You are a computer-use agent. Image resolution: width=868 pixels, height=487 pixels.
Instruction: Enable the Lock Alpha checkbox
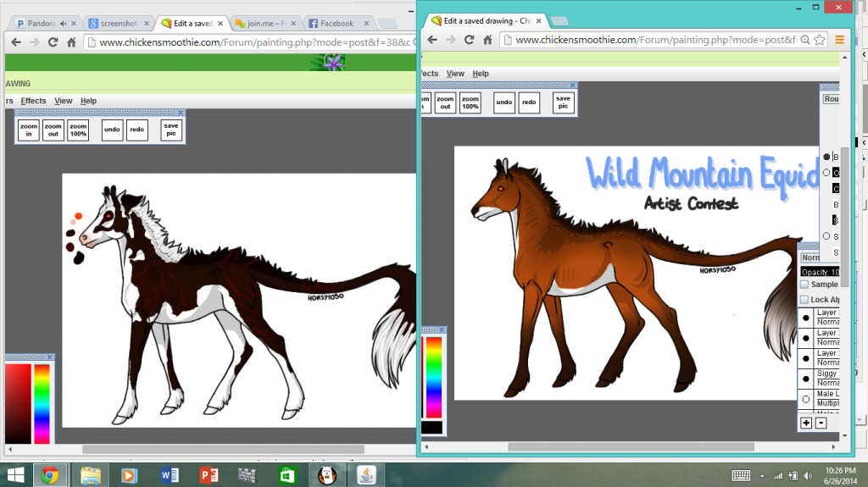804,300
